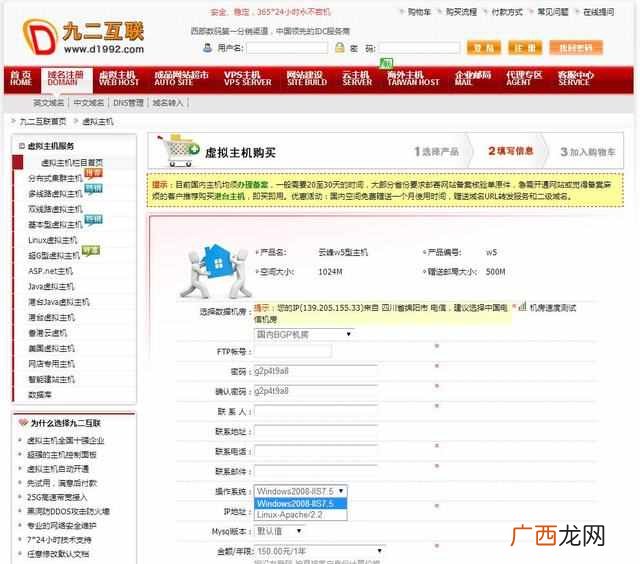This screenshot has width=640, height=564.
Task: Open 港台Java虚拟主机 in the sidebar
Action: (x=58, y=302)
